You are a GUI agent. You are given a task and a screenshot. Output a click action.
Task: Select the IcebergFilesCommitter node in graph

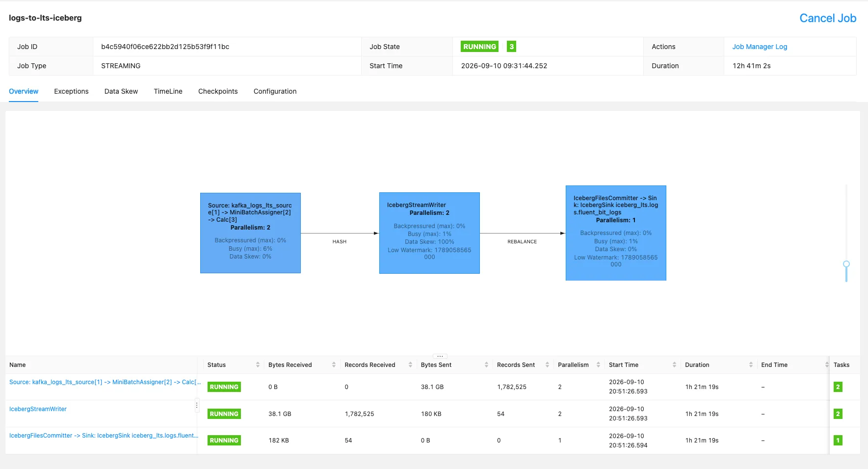(x=616, y=233)
